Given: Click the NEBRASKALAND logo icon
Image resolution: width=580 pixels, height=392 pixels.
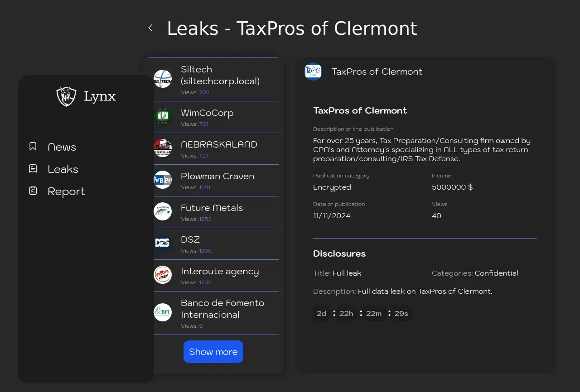Looking at the screenshot, I should [x=163, y=148].
